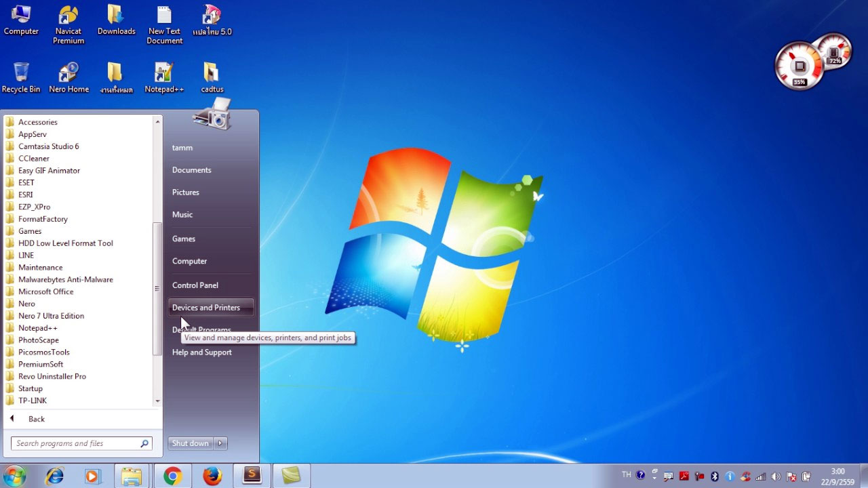Click the programs list scrollbar down arrow

[x=157, y=401]
